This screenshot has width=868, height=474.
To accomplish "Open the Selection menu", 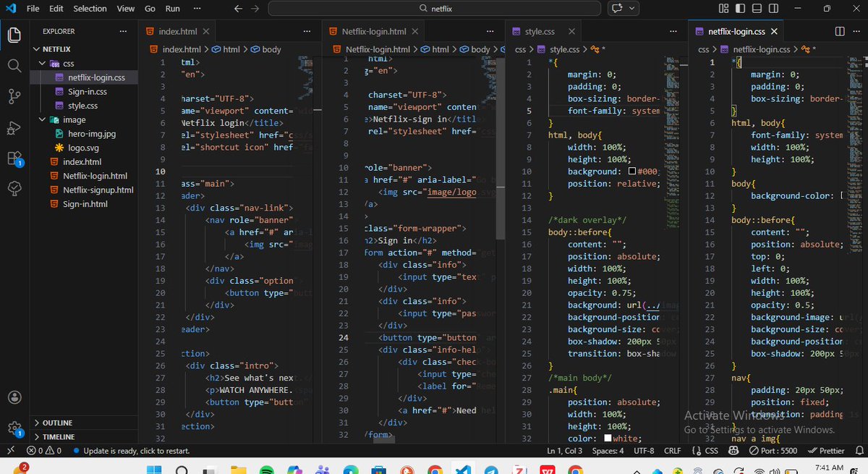I will (90, 9).
